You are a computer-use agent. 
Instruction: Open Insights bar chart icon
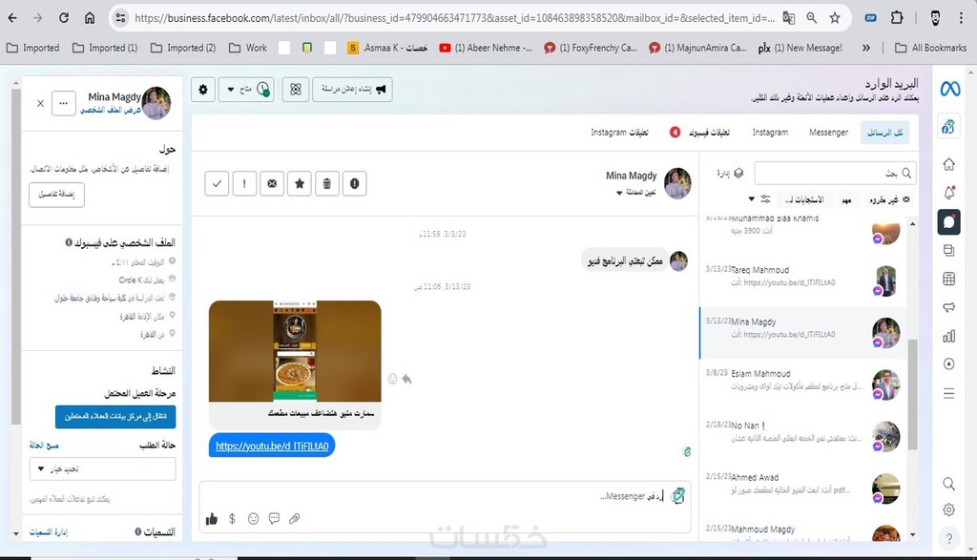coord(949,337)
